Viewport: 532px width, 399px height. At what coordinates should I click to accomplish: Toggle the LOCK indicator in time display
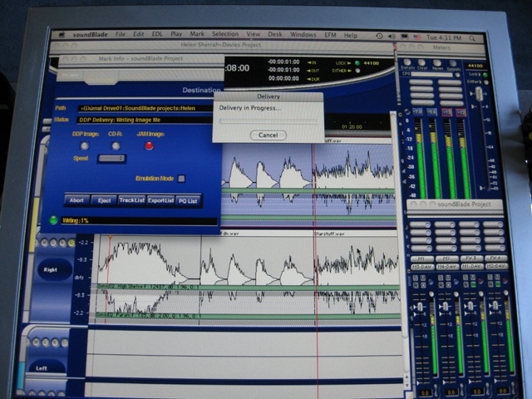click(x=357, y=63)
